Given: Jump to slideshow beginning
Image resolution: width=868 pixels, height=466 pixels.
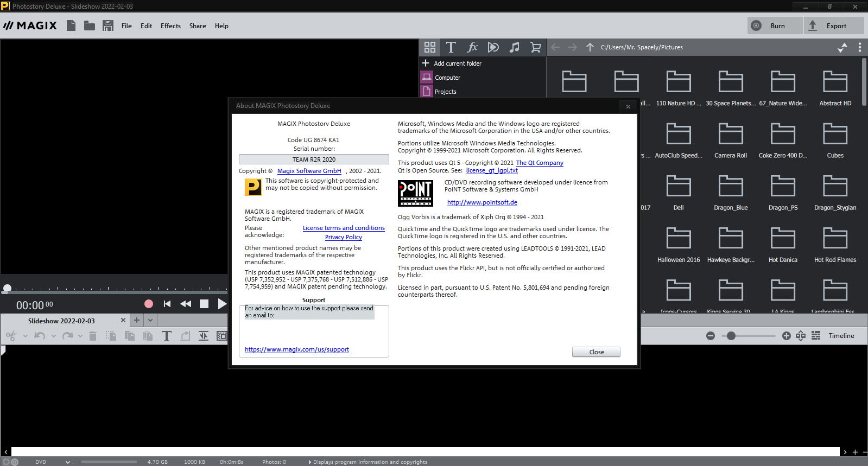Looking at the screenshot, I should [x=167, y=304].
